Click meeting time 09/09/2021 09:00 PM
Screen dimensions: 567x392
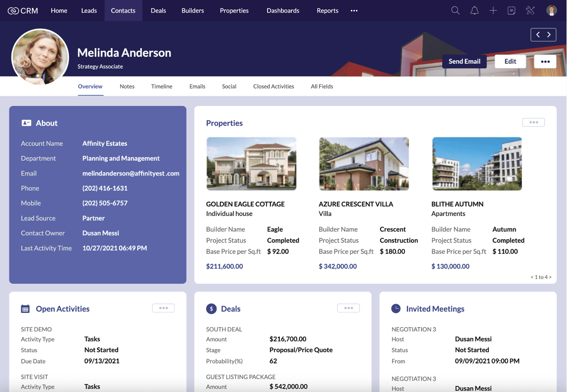487,361
